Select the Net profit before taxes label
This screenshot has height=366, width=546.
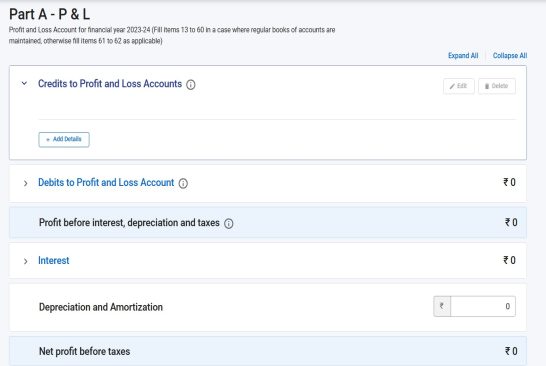(x=84, y=351)
